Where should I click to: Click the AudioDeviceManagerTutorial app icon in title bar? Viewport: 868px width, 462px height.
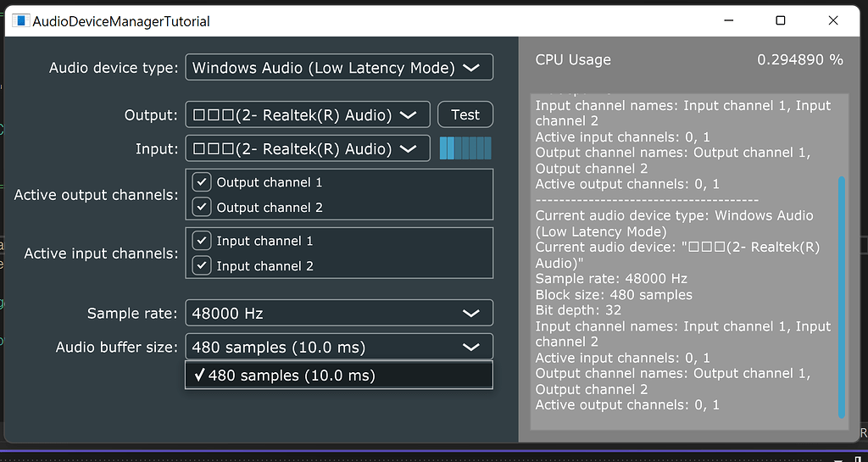click(x=20, y=21)
